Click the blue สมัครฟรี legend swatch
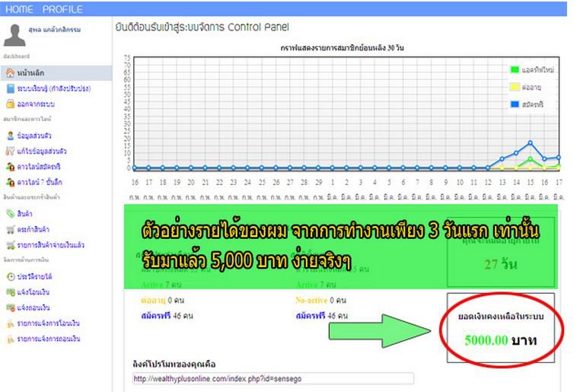The height and width of the screenshot is (392, 580). coord(515,104)
